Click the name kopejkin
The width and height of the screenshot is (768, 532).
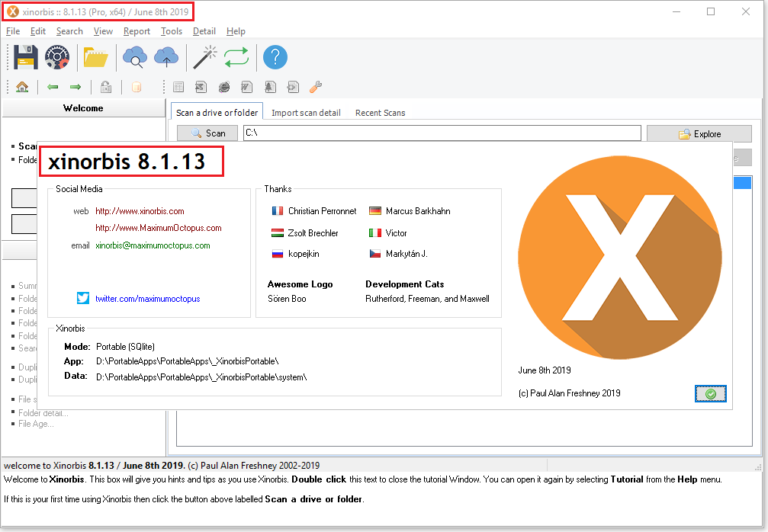coord(304,254)
